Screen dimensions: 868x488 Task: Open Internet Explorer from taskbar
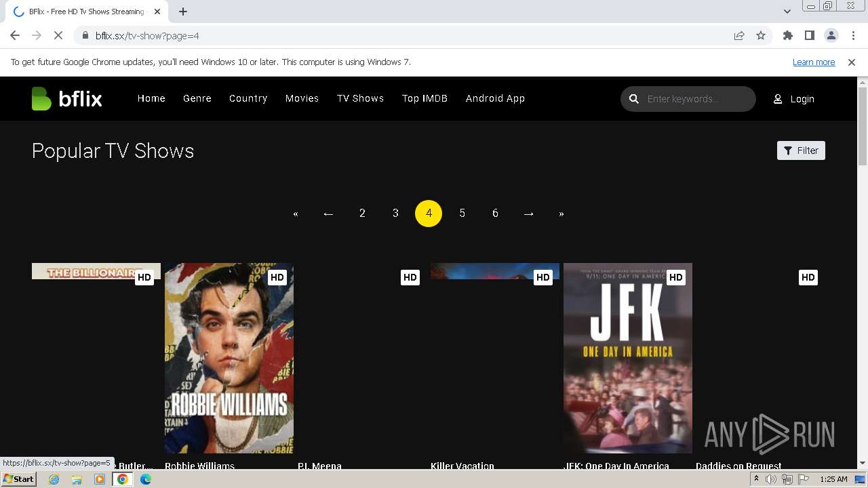click(x=54, y=479)
